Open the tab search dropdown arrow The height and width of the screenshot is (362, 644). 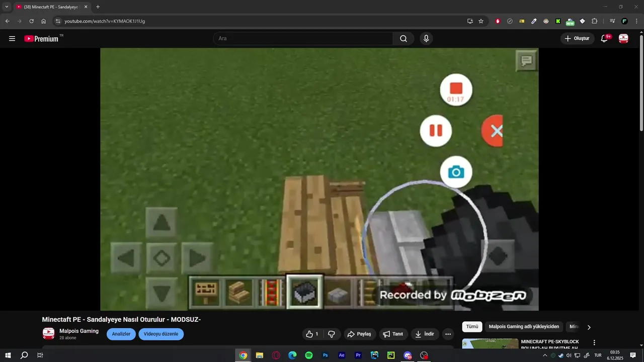pos(7,7)
